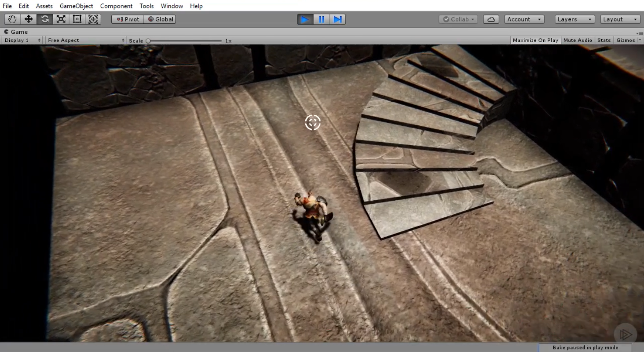
Task: Open the Layers dropdown
Action: click(575, 19)
